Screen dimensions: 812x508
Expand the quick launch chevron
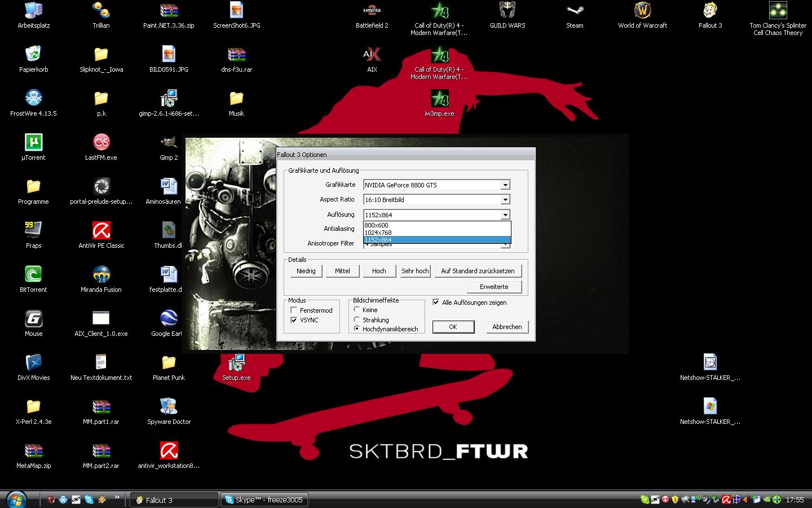[117, 497]
